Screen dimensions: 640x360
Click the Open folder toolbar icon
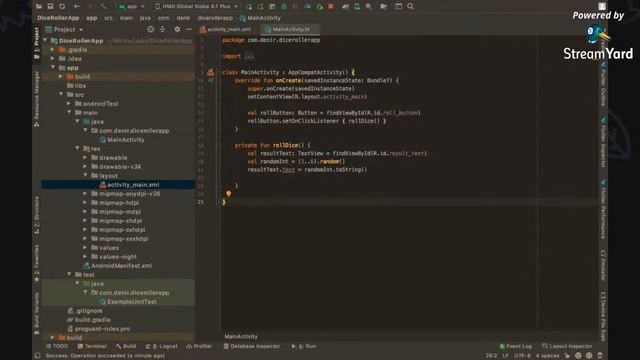click(39, 7)
